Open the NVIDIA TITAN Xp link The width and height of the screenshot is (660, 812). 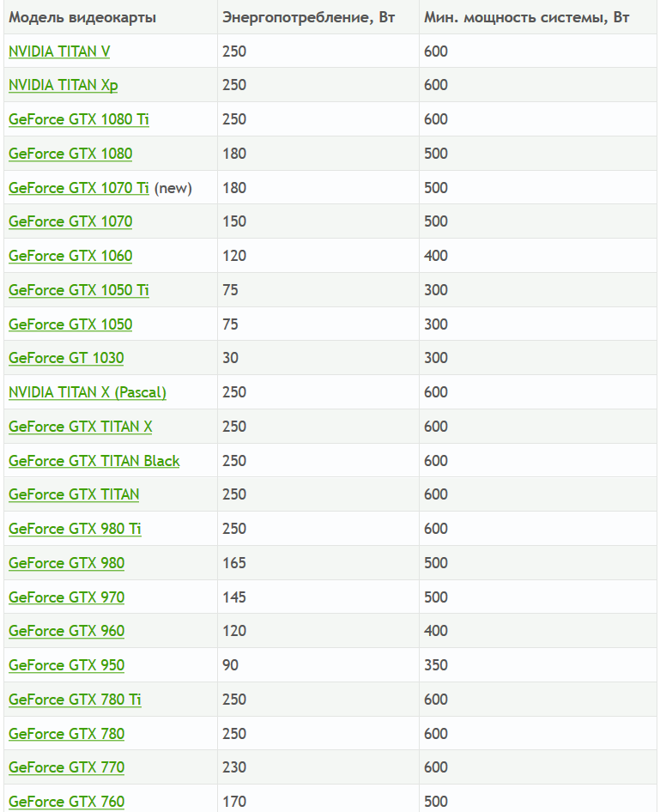point(64,85)
